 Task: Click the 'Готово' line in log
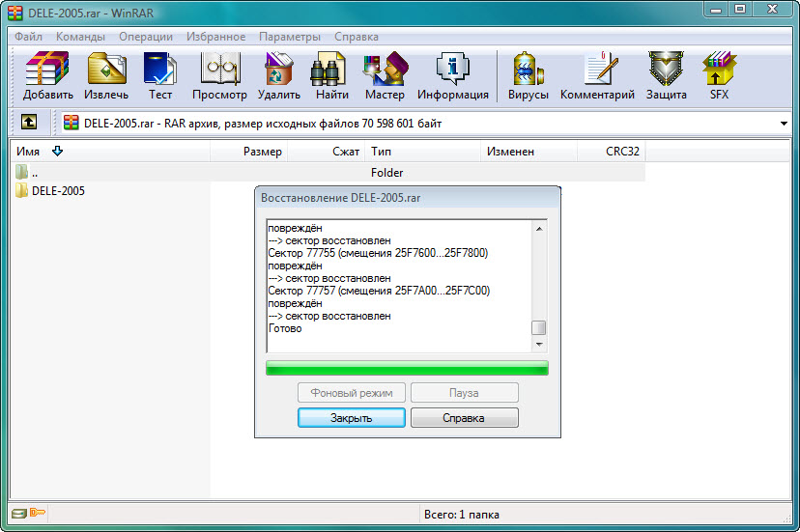(x=285, y=328)
